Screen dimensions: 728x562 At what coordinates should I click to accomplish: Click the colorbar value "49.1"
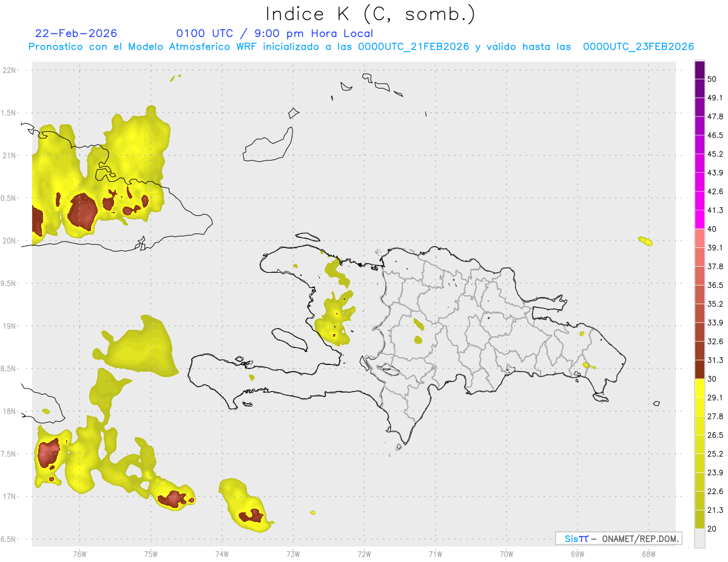(x=715, y=98)
